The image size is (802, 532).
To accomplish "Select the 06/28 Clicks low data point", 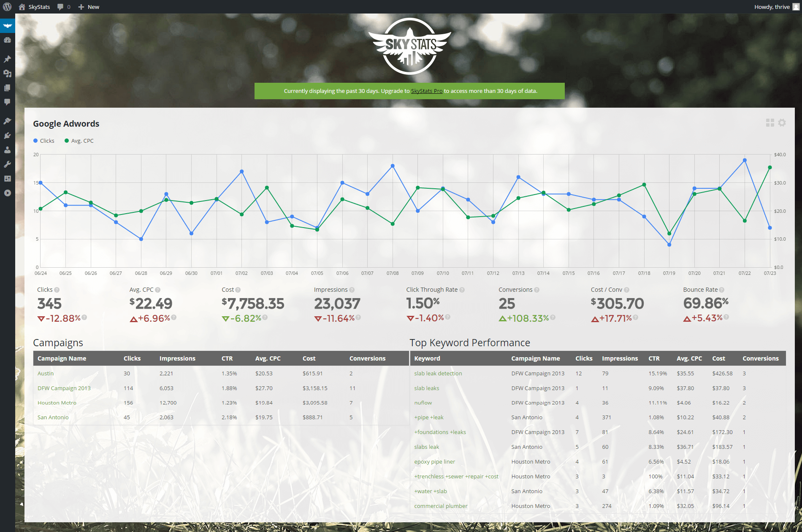I will (141, 239).
